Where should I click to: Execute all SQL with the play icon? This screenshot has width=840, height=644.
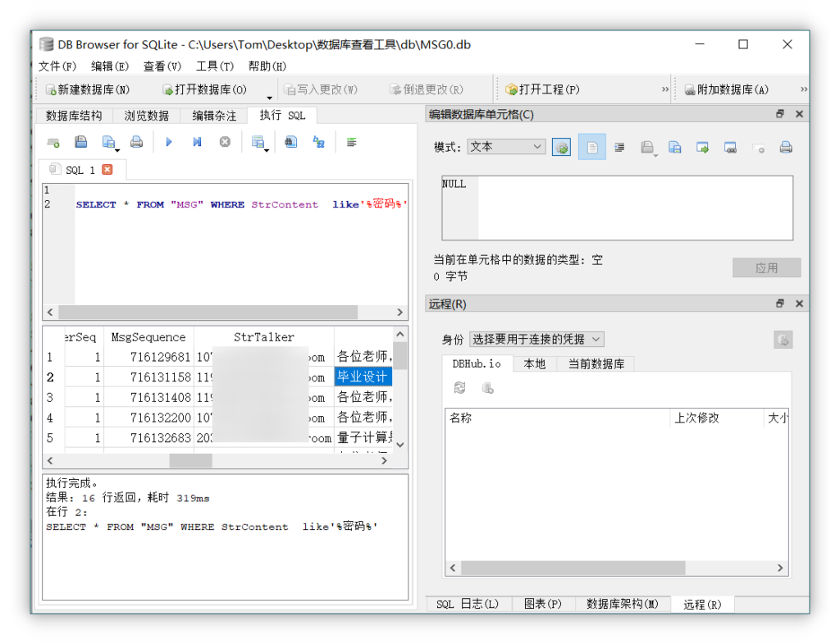(169, 142)
